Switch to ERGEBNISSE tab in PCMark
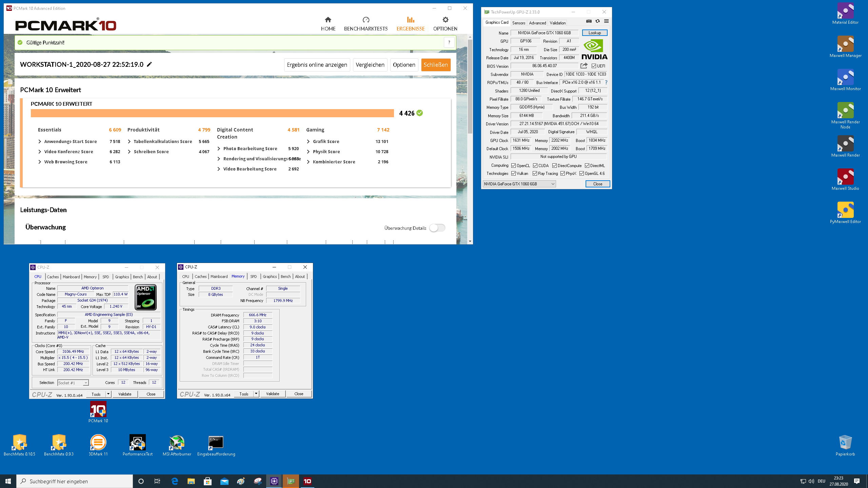Image resolution: width=868 pixels, height=488 pixels. click(411, 24)
